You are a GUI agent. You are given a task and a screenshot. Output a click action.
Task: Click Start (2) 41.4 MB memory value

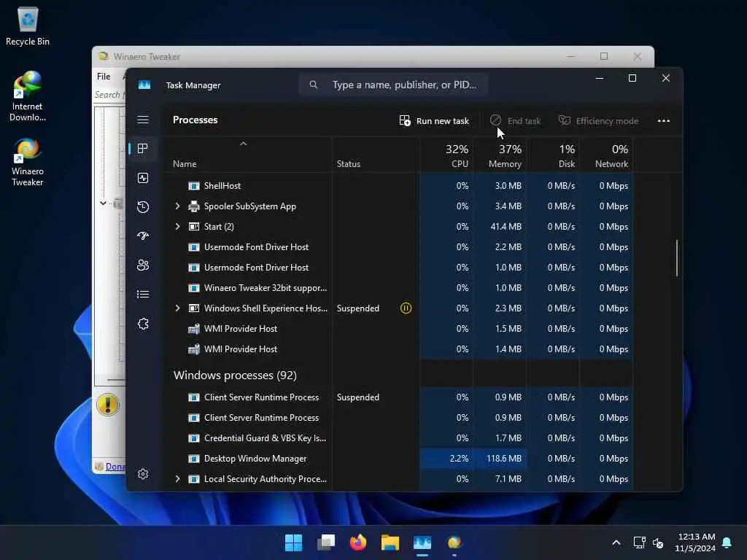(506, 227)
